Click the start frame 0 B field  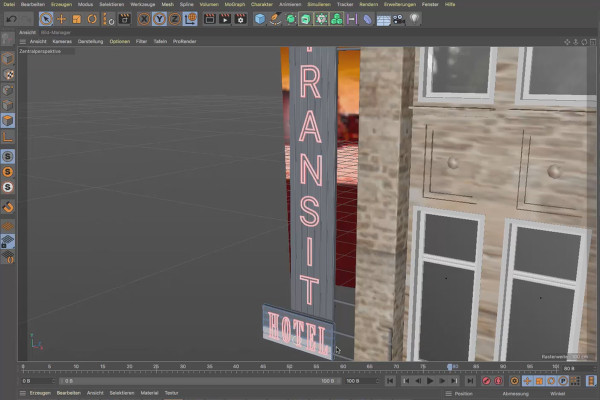tap(38, 381)
